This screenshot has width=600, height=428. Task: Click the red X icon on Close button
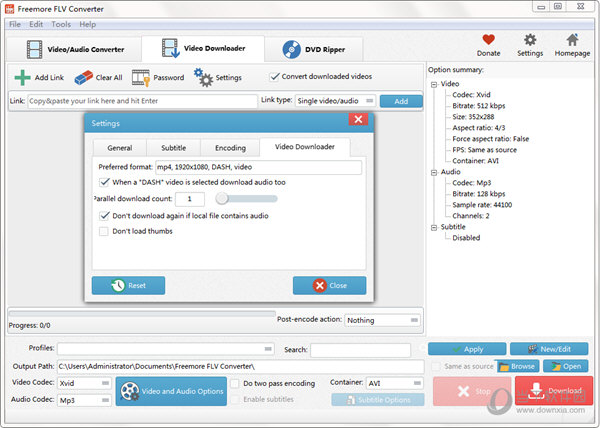click(320, 285)
